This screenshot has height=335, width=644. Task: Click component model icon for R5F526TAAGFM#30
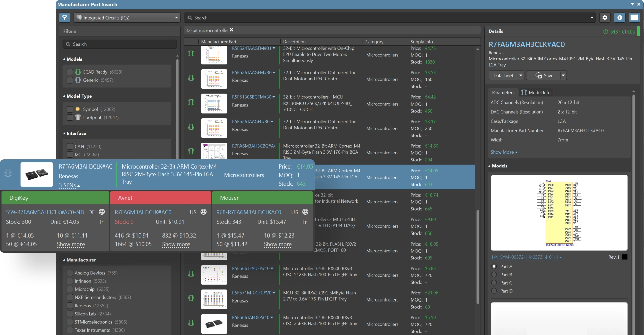191,78
